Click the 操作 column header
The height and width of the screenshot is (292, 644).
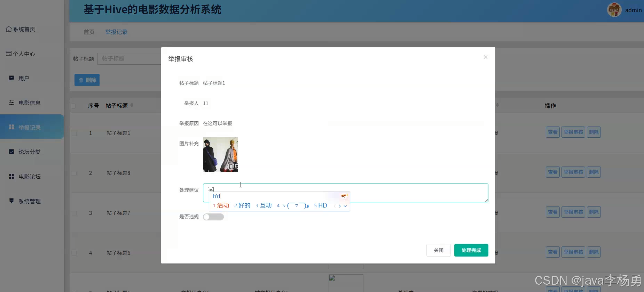pyautogui.click(x=550, y=106)
